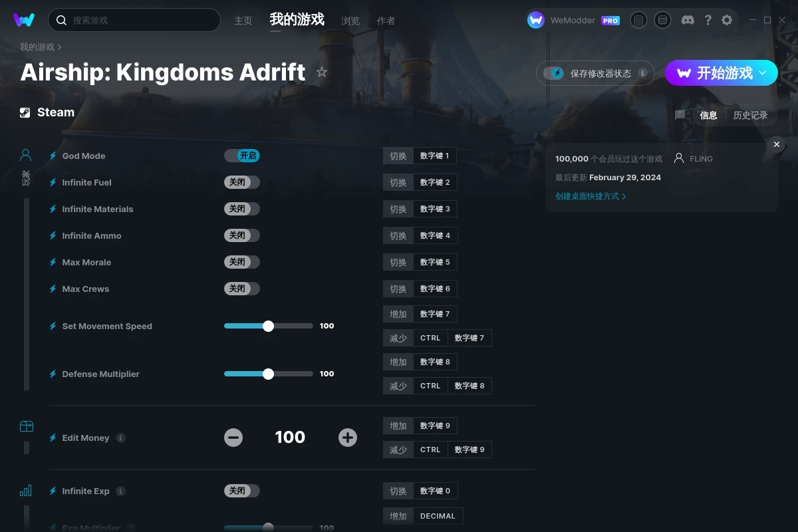This screenshot has height=532, width=798.
Task: Click the 搜索游戏 search field
Action: click(134, 20)
